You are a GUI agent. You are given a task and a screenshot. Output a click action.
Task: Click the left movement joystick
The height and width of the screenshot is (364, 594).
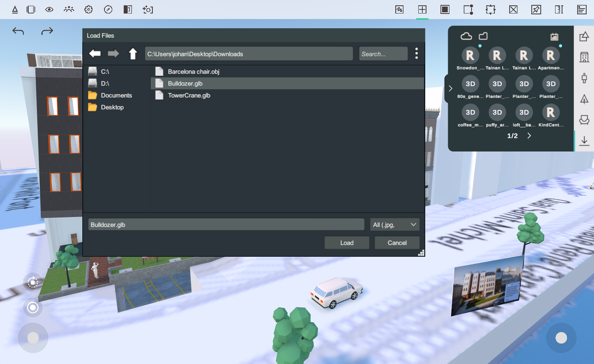[x=33, y=338]
